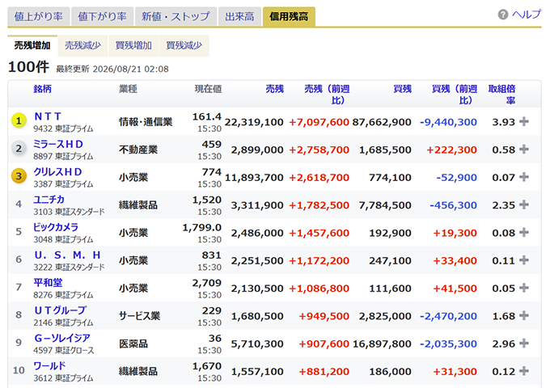Screen dimensions: 550x392
Task: Switch to 値下がり率 tab
Action: (x=103, y=16)
